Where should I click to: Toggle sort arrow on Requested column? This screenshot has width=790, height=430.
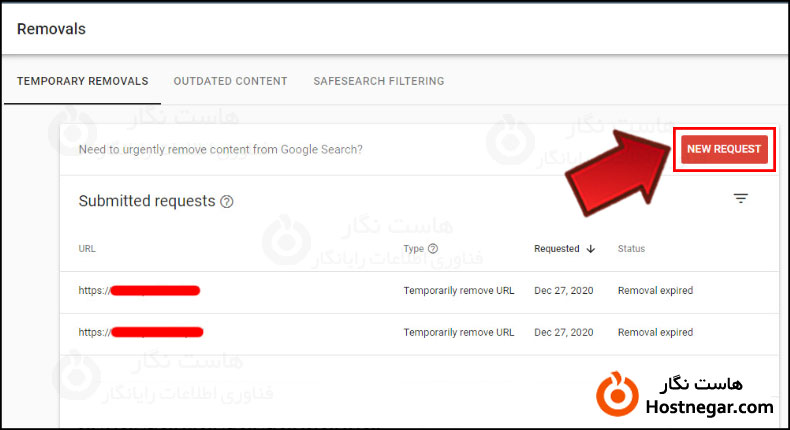click(x=591, y=249)
